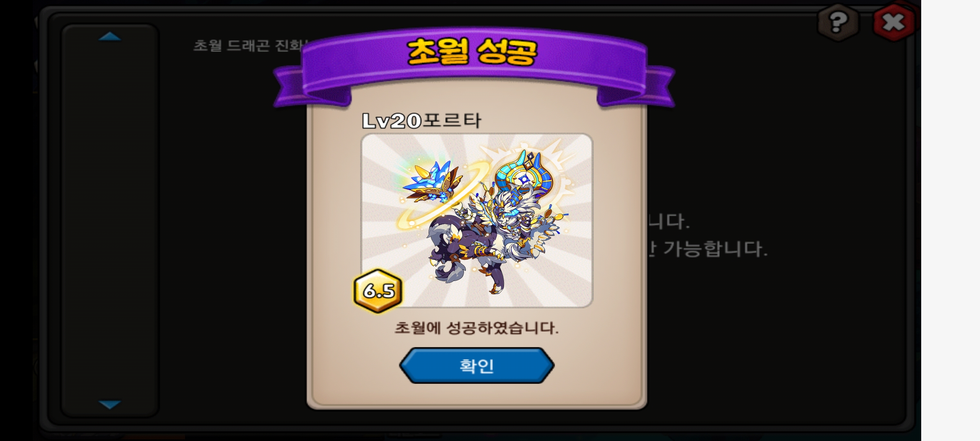
Task: Confirm with the blue 확인 button
Action: tap(477, 365)
